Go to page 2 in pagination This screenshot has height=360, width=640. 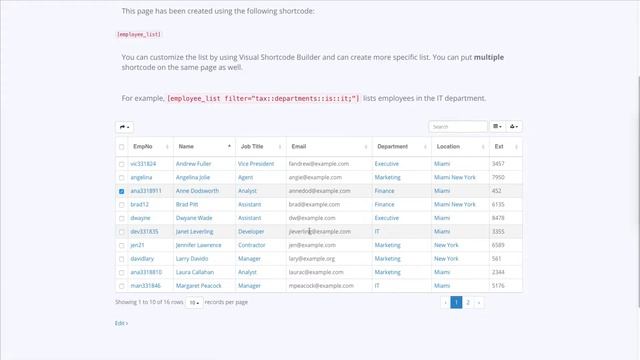(x=468, y=302)
